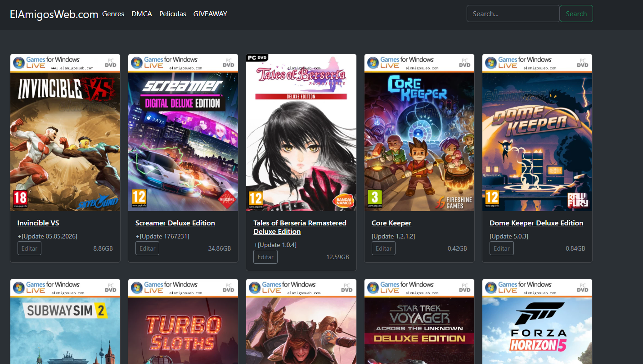The width and height of the screenshot is (643, 364).
Task: Open the Core Keeper title link
Action: click(391, 223)
